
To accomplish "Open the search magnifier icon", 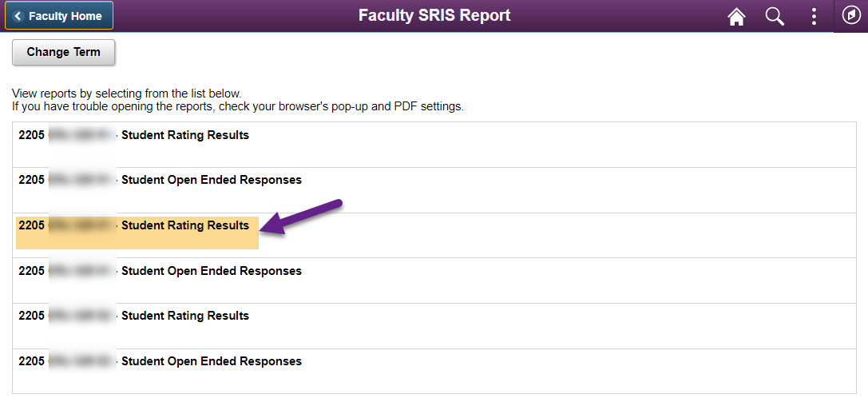I will coord(775,17).
